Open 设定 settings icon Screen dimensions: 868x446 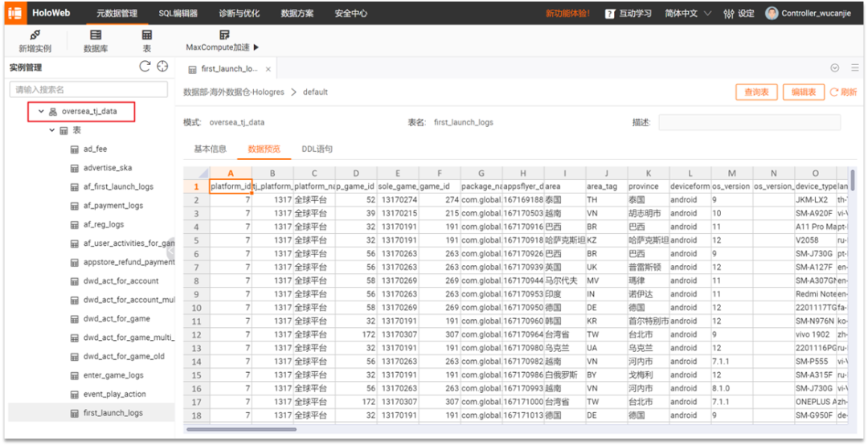click(728, 14)
